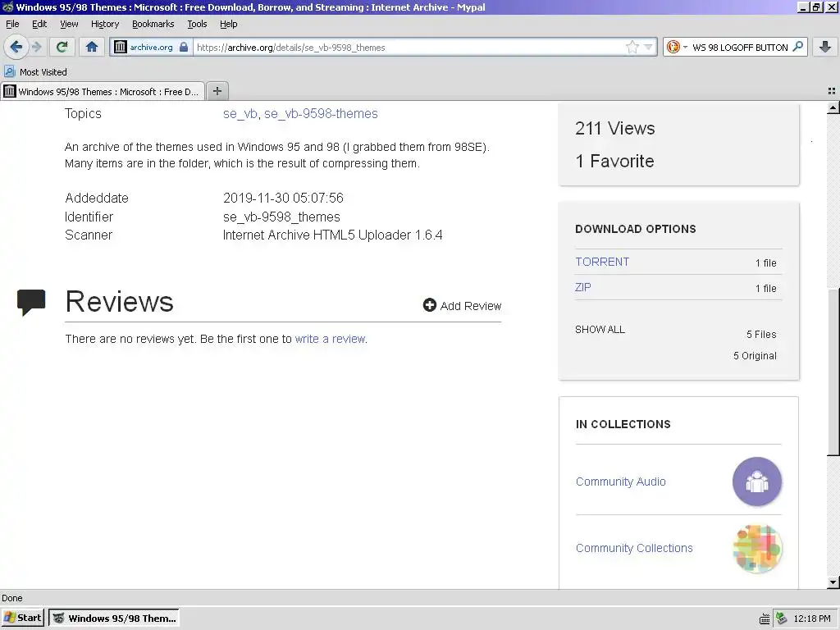The height and width of the screenshot is (630, 840).
Task: Click the 211 Views text
Action: click(615, 128)
